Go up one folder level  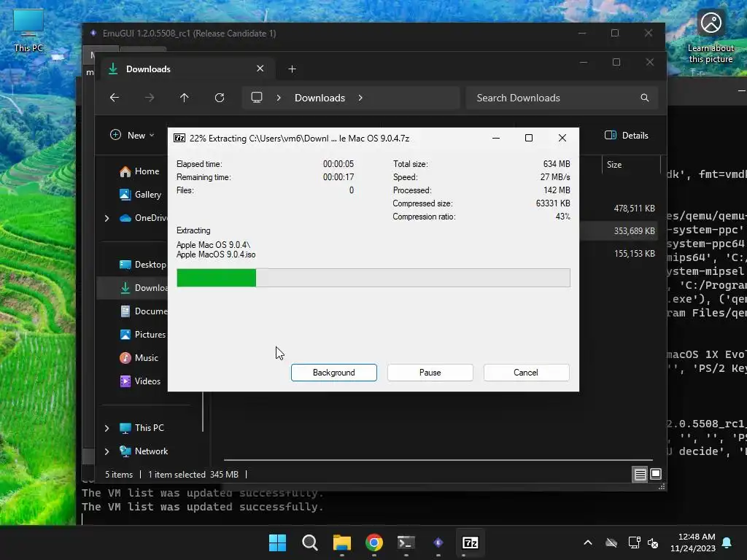(185, 98)
